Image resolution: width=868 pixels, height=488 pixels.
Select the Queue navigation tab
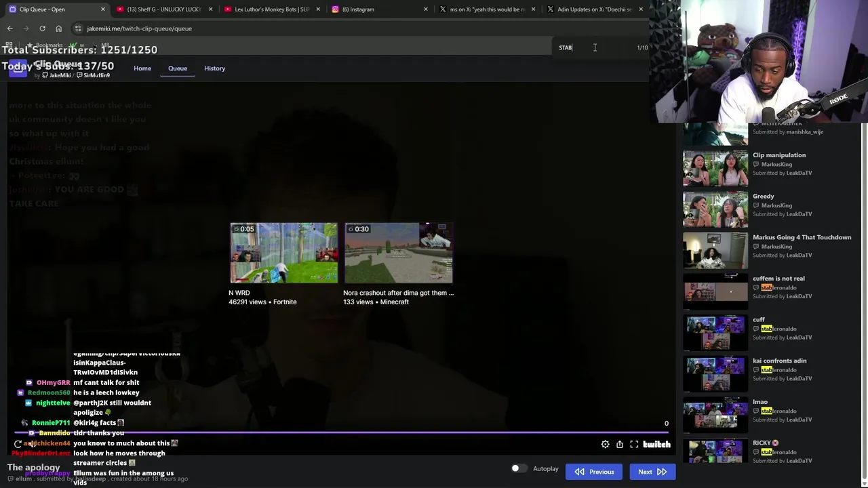[178, 68]
